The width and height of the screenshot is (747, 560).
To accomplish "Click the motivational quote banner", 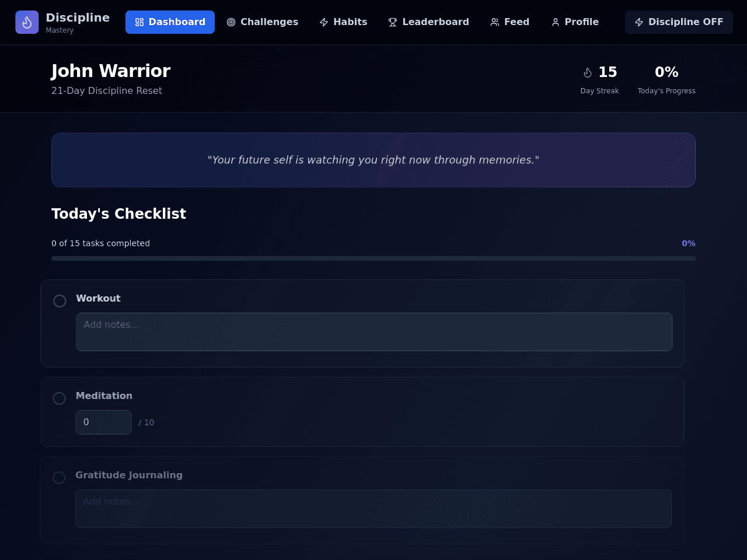I will pos(373,160).
